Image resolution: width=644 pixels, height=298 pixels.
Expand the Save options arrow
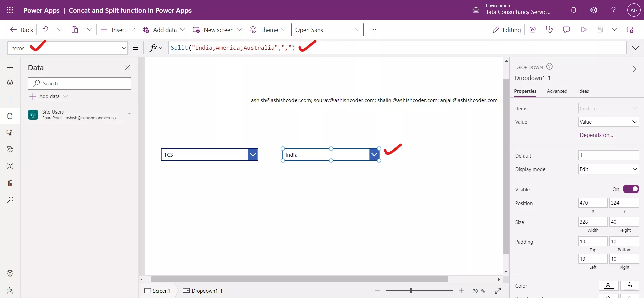coord(614,30)
